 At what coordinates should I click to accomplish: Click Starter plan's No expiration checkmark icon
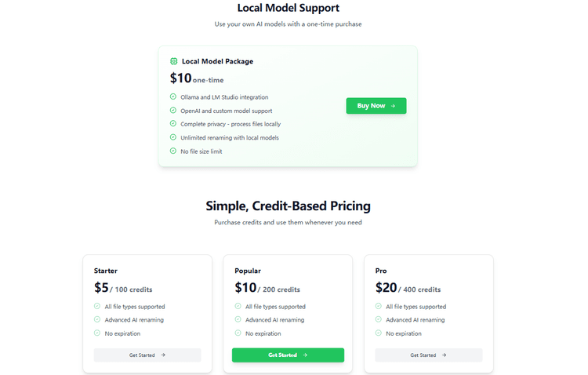(97, 333)
